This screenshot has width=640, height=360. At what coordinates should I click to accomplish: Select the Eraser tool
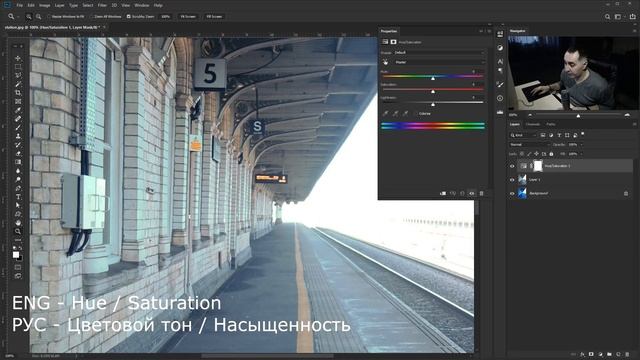click(18, 153)
